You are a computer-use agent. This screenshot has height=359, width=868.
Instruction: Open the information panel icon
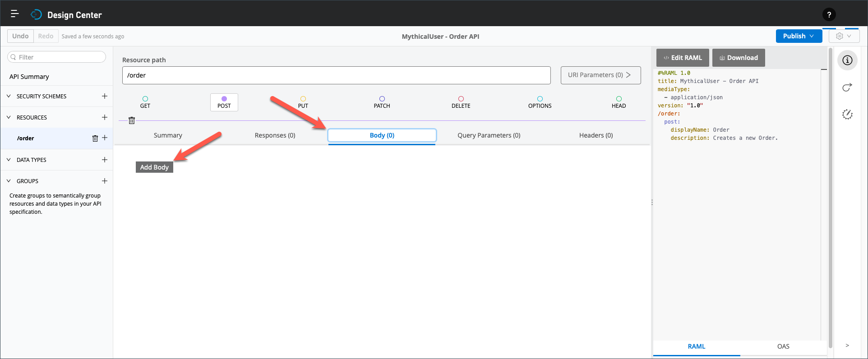[847, 60]
